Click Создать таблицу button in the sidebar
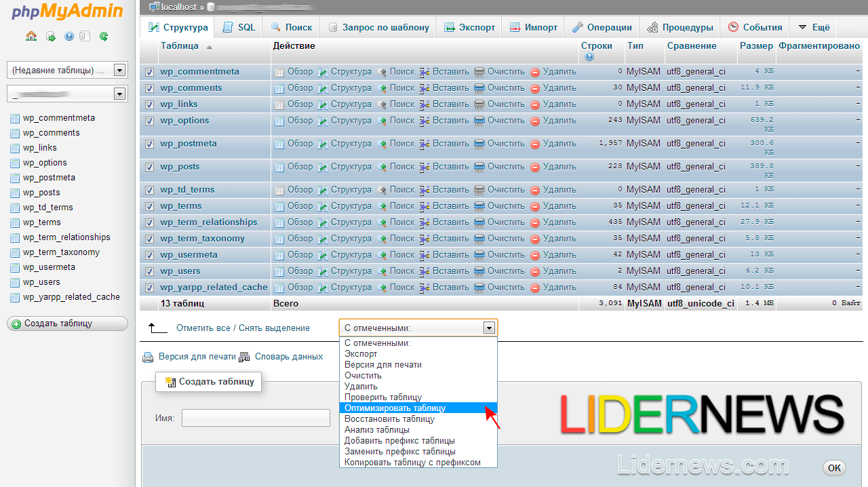This screenshot has width=868, height=487. click(67, 324)
